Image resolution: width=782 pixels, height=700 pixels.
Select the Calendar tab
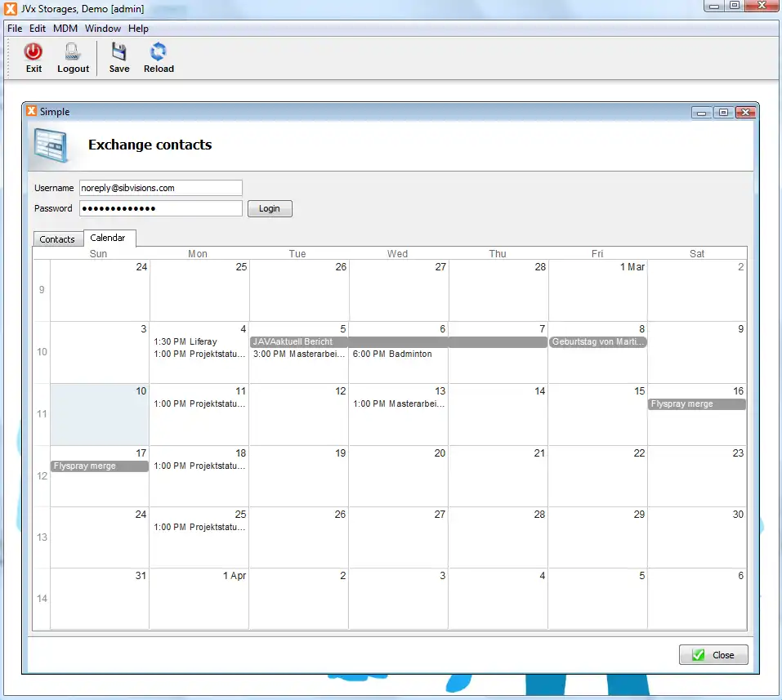(109, 238)
